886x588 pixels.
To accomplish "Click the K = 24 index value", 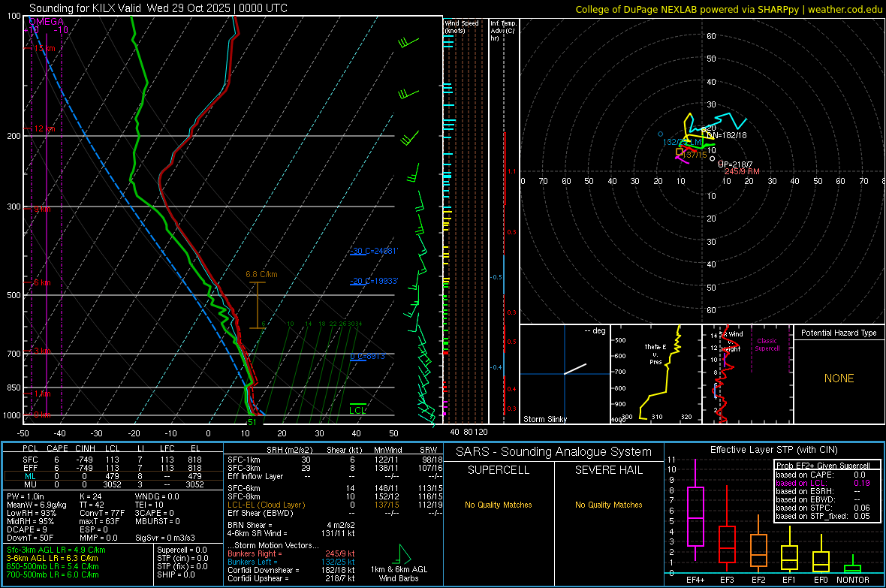I will [90, 496].
